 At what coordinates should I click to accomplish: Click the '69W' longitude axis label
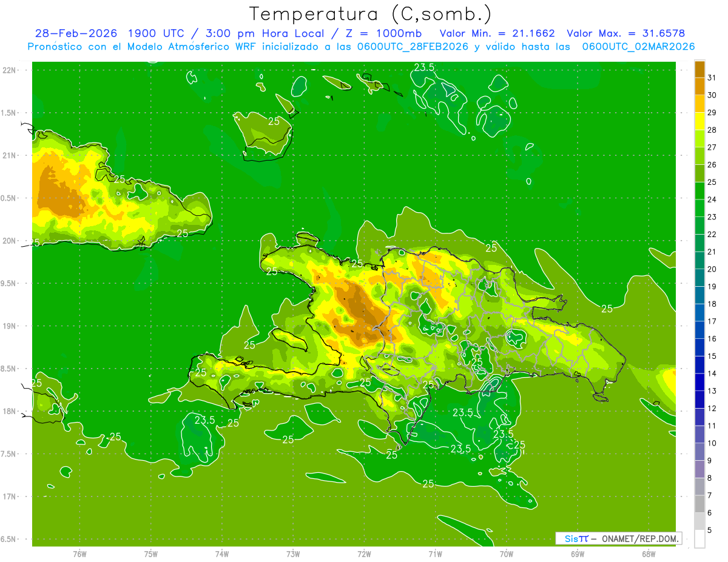pyautogui.click(x=578, y=554)
